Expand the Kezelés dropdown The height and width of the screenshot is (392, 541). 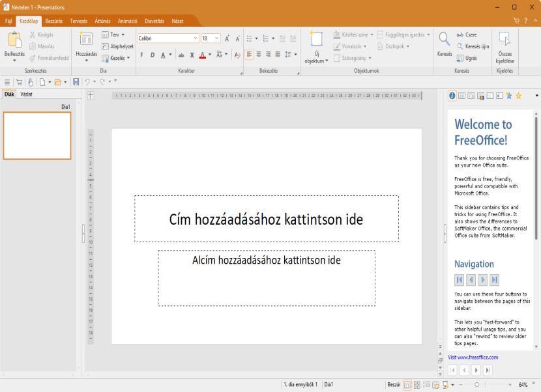pyautogui.click(x=128, y=58)
